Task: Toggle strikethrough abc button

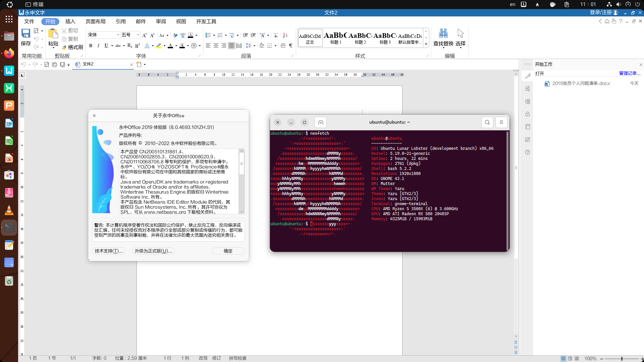Action: click(118, 46)
